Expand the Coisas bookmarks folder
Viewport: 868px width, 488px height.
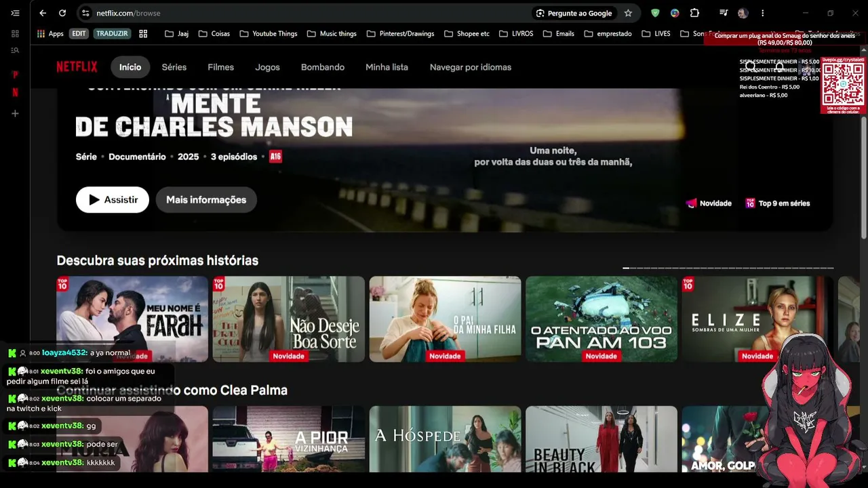[214, 33]
